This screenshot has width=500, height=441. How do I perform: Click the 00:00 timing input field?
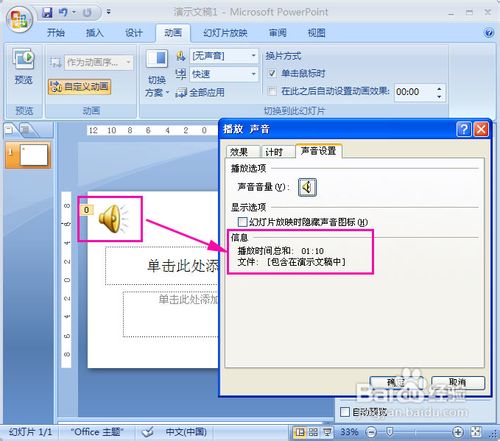(415, 92)
